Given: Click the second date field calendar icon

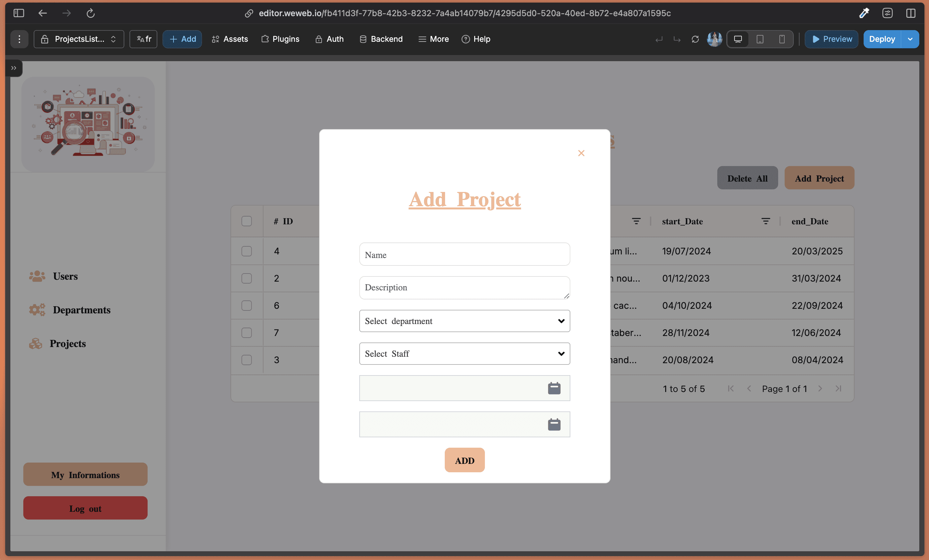Looking at the screenshot, I should click(x=554, y=424).
